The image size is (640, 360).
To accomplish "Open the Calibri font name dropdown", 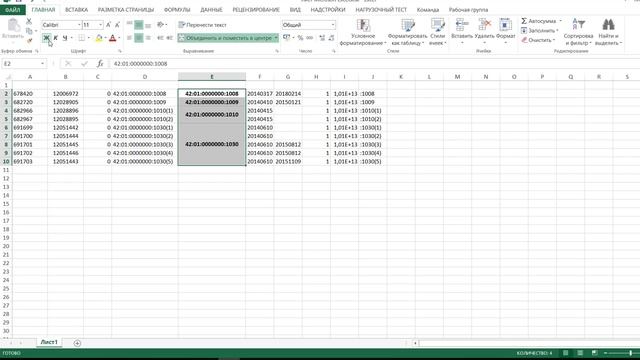I will 79,25.
